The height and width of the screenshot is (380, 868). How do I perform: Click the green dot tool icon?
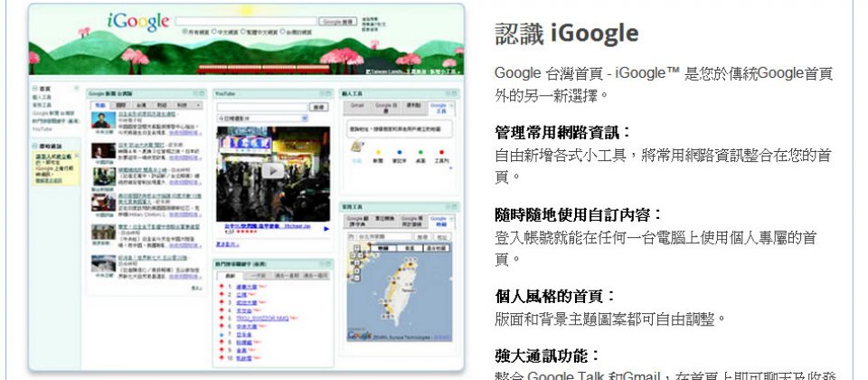pos(420,152)
